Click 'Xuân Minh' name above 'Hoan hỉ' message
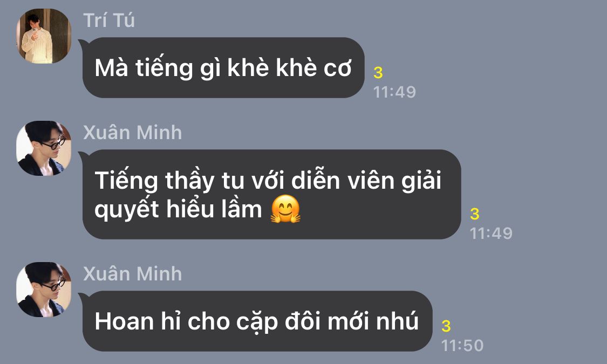This screenshot has height=364, width=607. [132, 273]
